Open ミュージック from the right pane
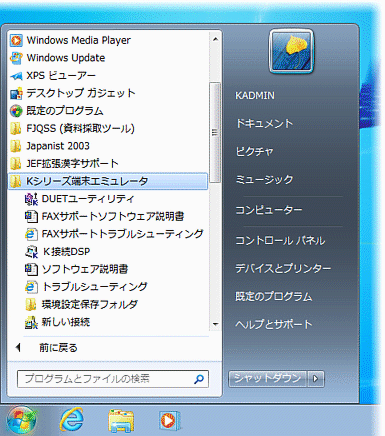 tap(264, 180)
